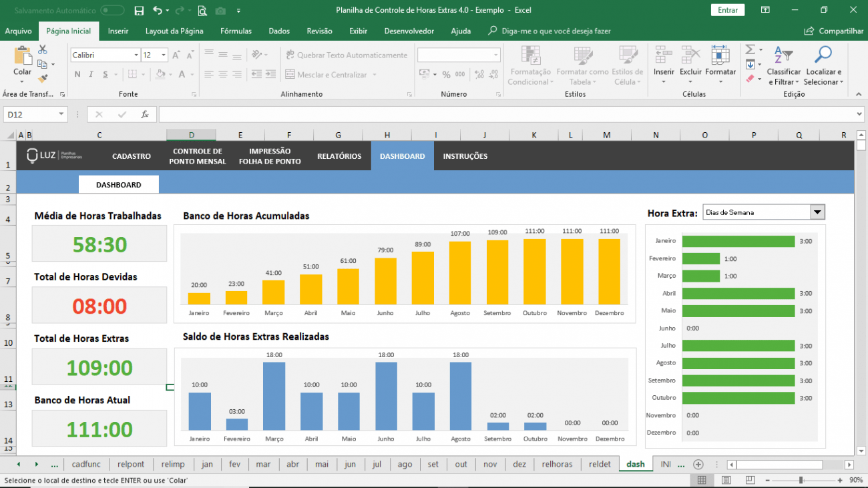
Task: Click the thousands separator 000 icon
Action: pos(461,75)
